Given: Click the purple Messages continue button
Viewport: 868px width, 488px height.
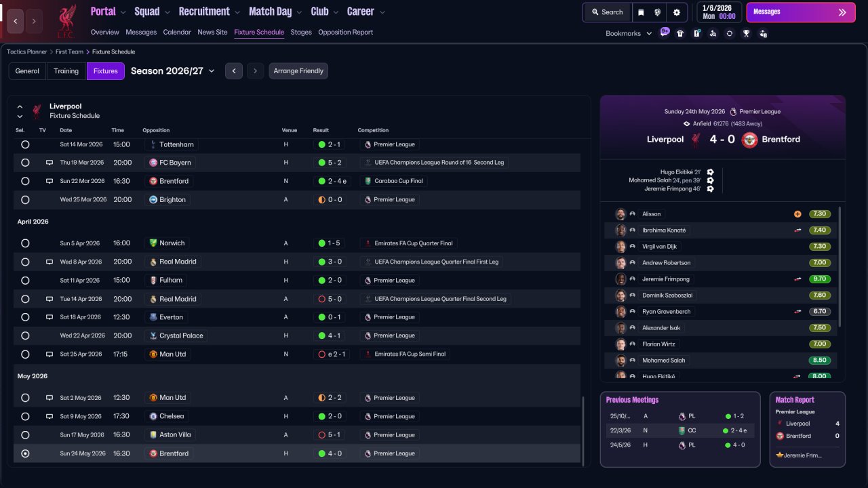Looking at the screenshot, I should 801,12.
